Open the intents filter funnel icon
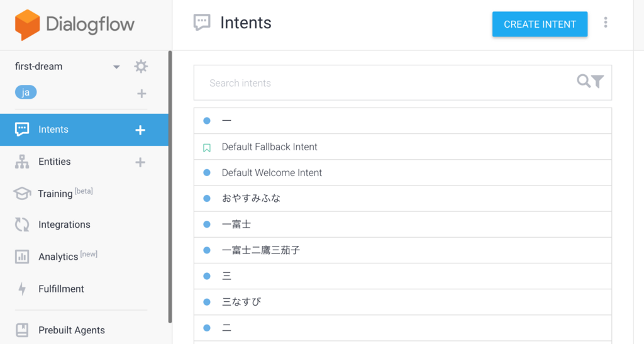 pos(598,82)
